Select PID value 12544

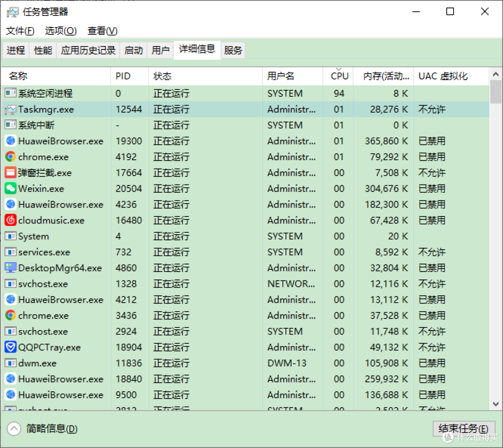coord(129,109)
